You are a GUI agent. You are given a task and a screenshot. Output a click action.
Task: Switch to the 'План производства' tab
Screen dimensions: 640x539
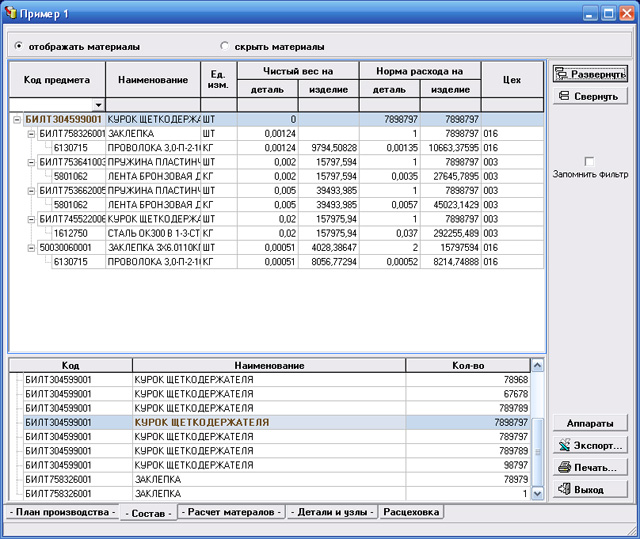tap(59, 512)
